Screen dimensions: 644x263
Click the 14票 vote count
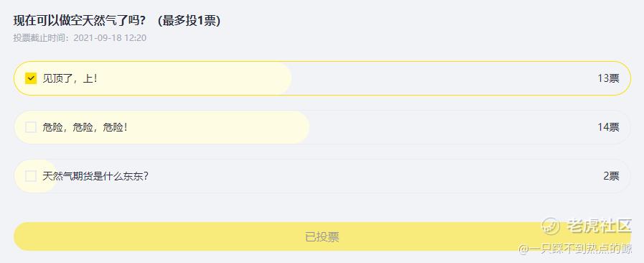click(608, 127)
